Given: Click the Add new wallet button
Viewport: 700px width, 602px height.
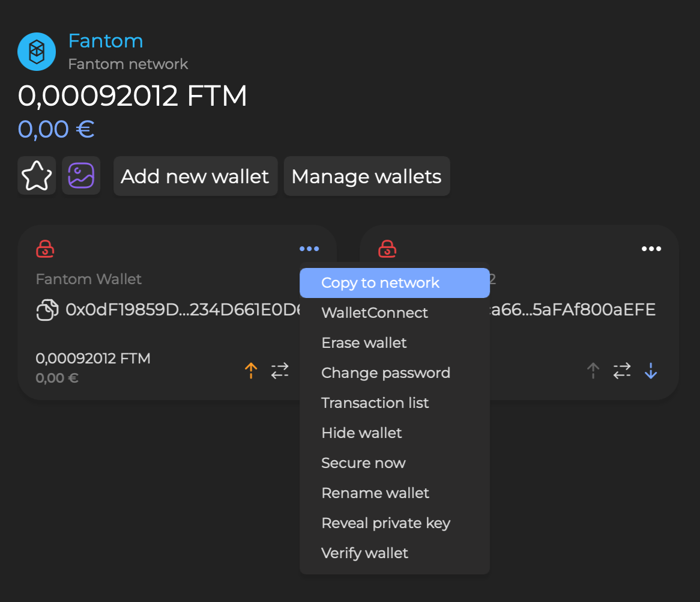Looking at the screenshot, I should pos(195,176).
